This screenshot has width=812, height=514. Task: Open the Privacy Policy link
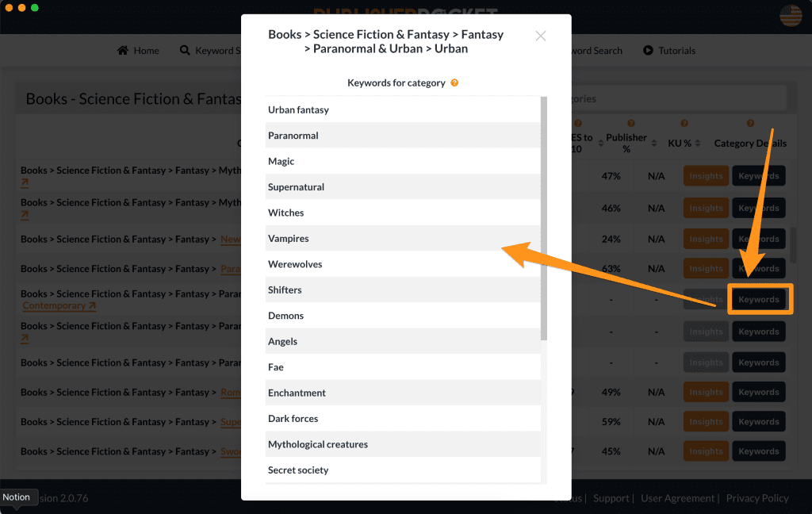click(x=757, y=498)
